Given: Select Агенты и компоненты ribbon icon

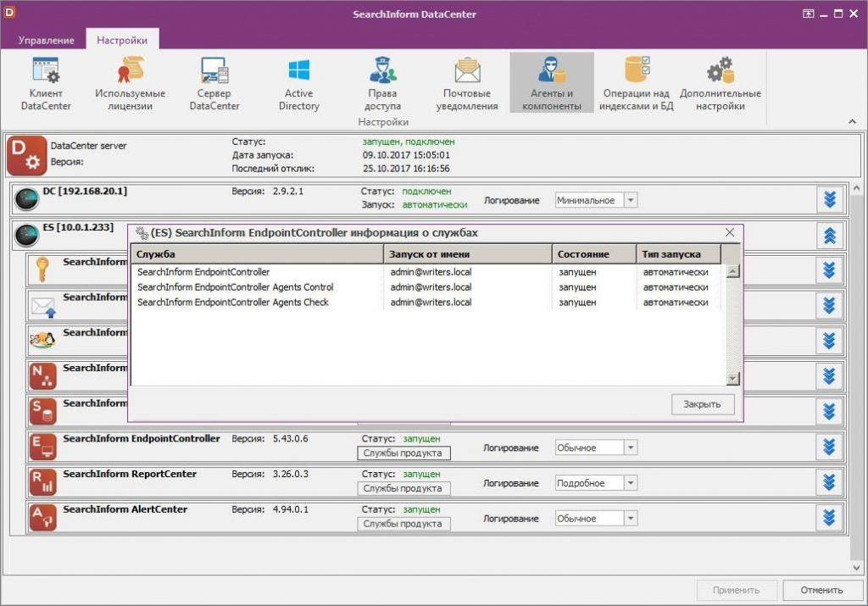Looking at the screenshot, I should click(x=551, y=83).
